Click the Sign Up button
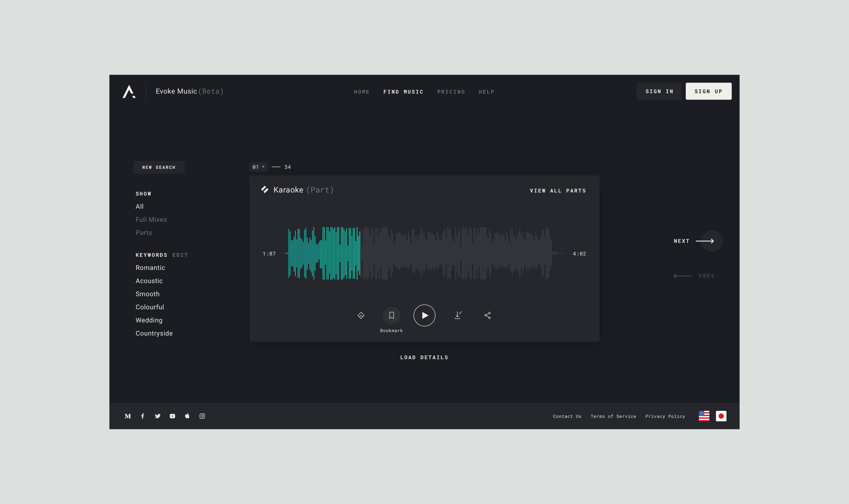This screenshot has height=504, width=849. point(708,92)
